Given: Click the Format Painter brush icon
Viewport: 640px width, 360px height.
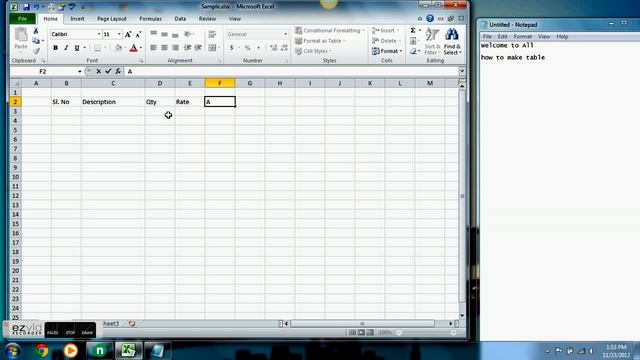Looking at the screenshot, I should click(36, 51).
